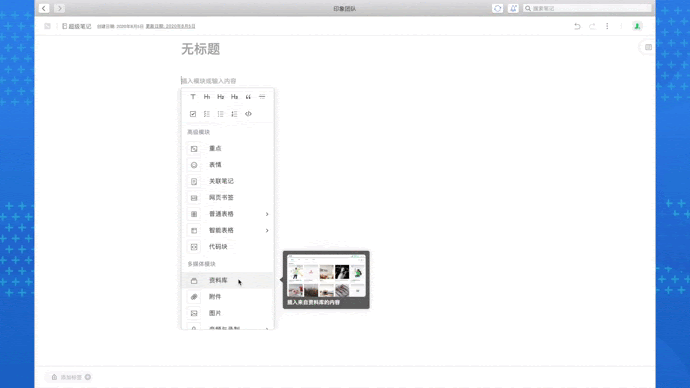Expand the 智能表格 submenu arrow

[267, 231]
